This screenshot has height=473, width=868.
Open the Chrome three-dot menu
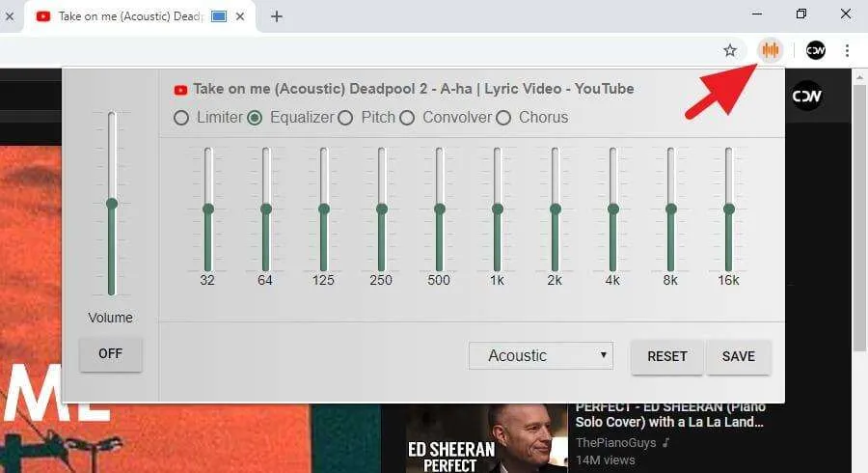[847, 50]
